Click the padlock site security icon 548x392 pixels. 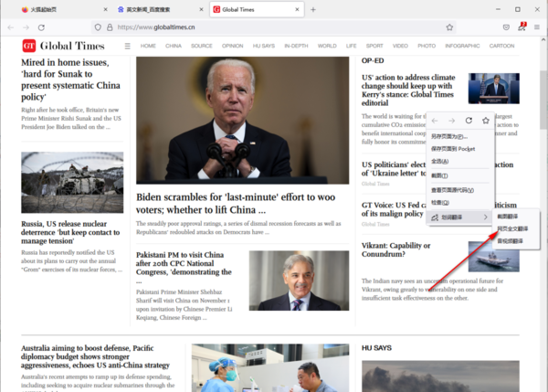110,27
